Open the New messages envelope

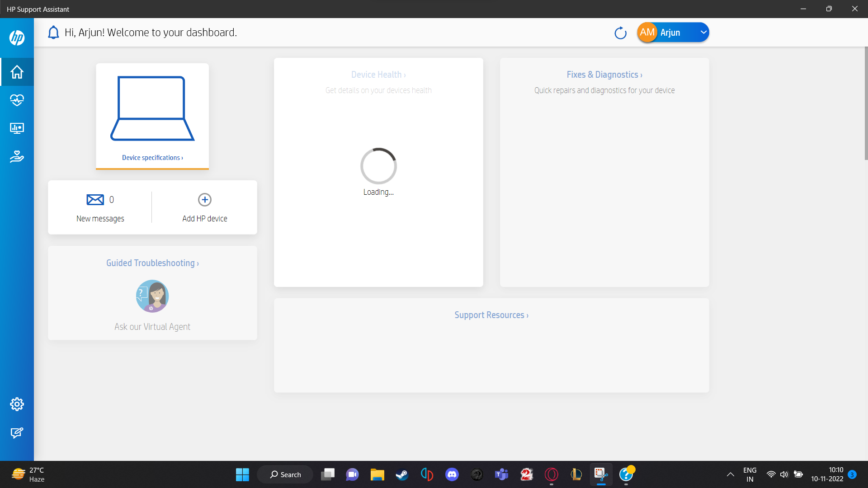click(95, 200)
